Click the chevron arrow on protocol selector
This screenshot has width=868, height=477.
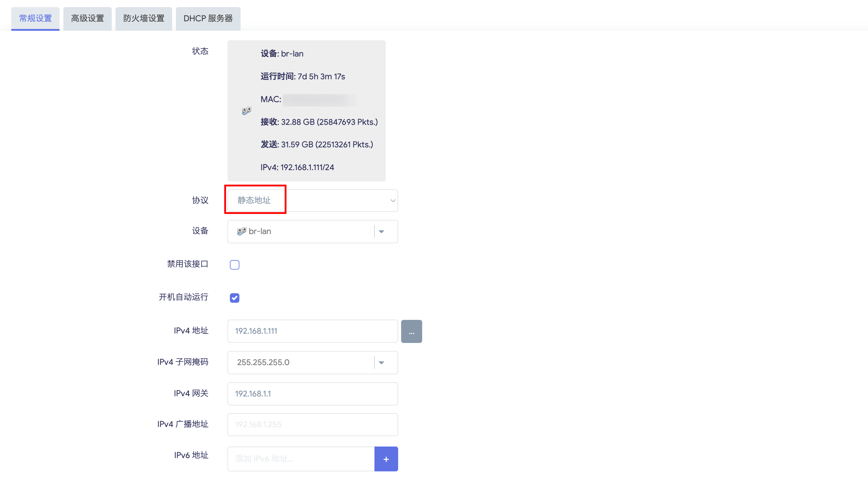coord(393,201)
